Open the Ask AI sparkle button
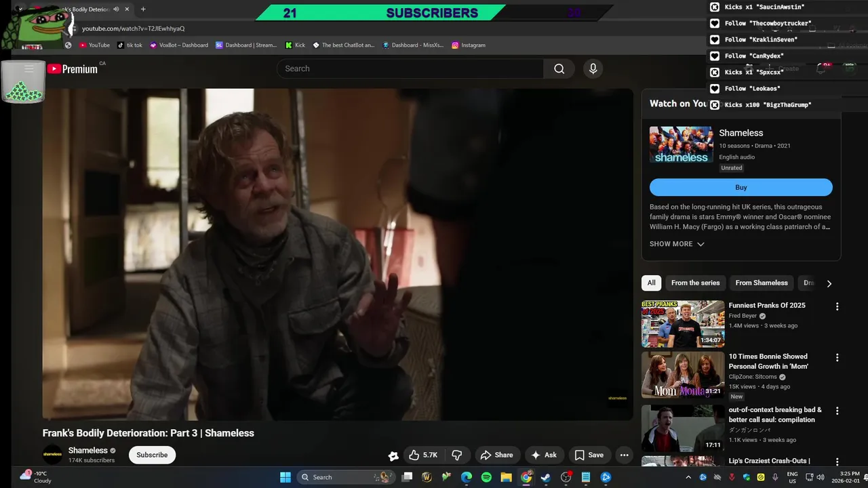The width and height of the screenshot is (868, 488). click(544, 455)
